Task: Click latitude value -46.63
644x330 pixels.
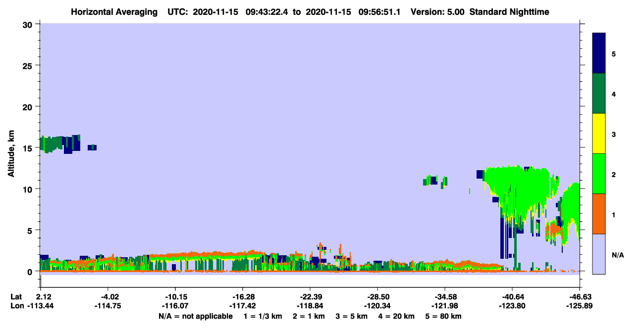Action: coord(580,296)
